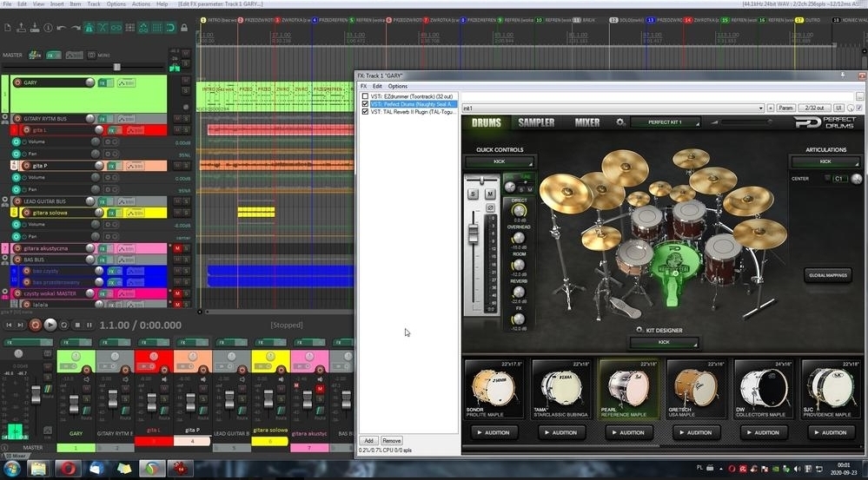Screen dimensions: 868x480
Task: Click the Global Mappings button
Action: click(827, 275)
